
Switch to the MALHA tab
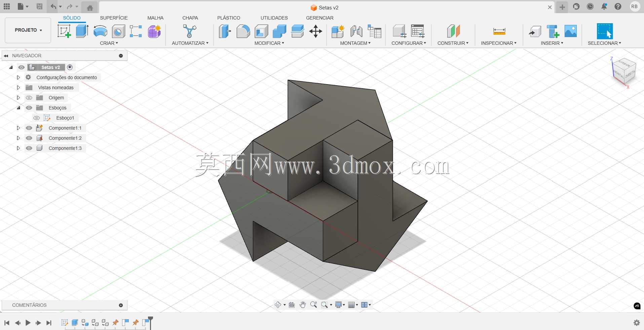155,18
